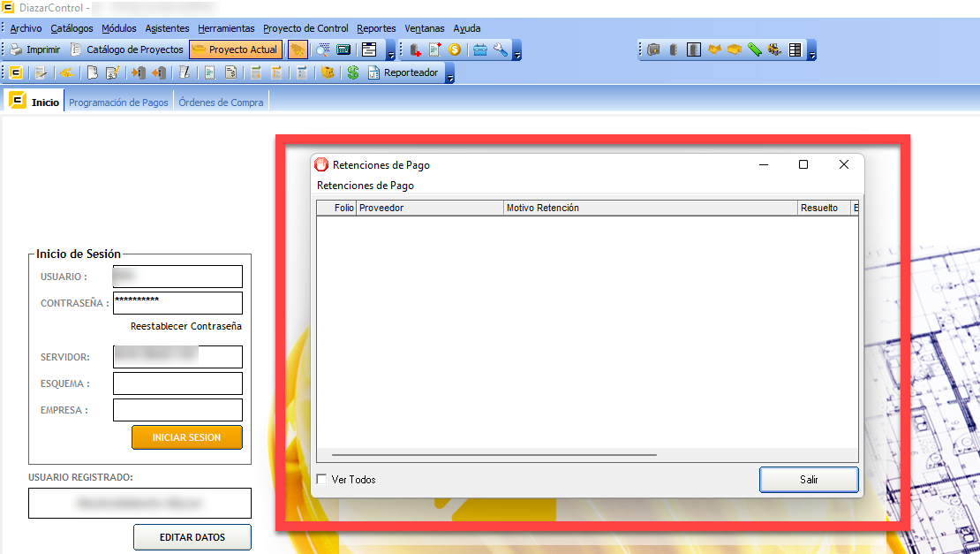The image size is (980, 554).
Task: Expand overflow arrow of the right icon toolbar
Action: pyautogui.click(x=812, y=53)
